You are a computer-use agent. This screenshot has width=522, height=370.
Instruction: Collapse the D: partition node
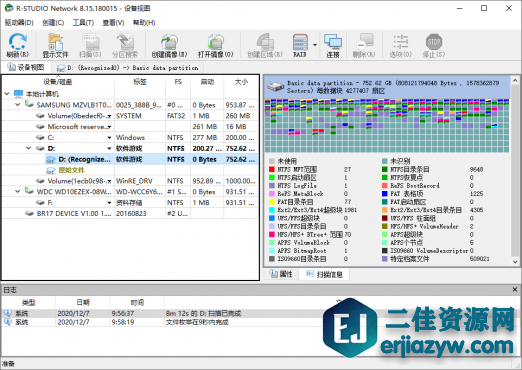coord(29,148)
